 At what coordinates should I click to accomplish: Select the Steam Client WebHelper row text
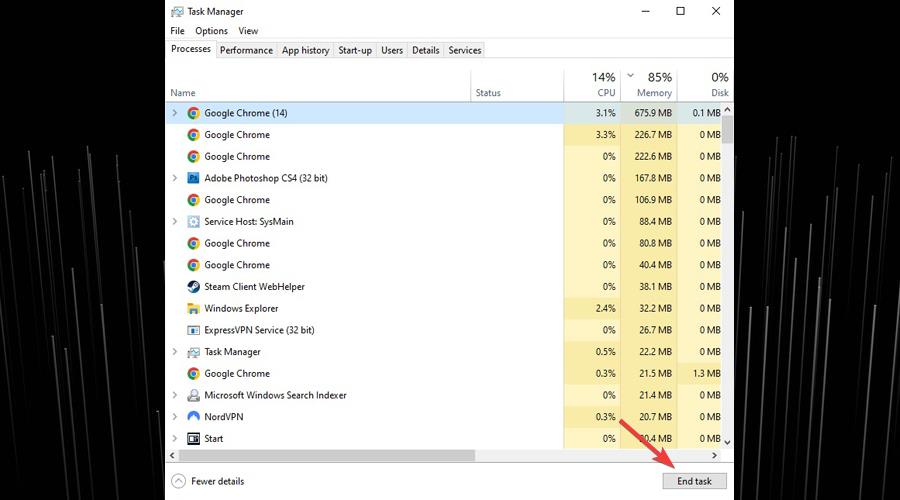pos(254,286)
